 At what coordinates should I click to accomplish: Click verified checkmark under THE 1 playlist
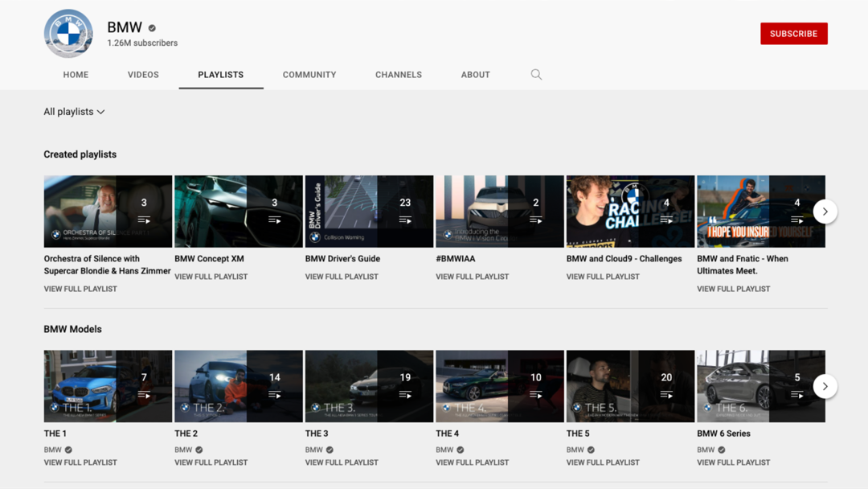(x=68, y=450)
